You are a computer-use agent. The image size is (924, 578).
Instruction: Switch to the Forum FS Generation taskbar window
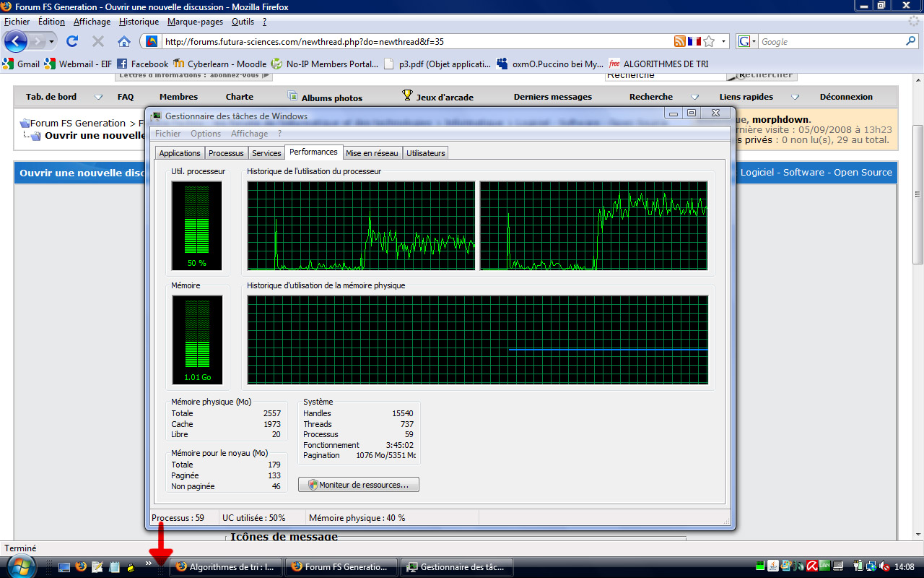[341, 567]
